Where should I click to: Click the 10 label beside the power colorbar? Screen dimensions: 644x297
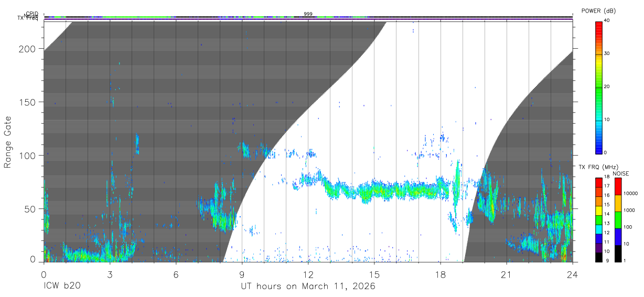tap(606, 119)
